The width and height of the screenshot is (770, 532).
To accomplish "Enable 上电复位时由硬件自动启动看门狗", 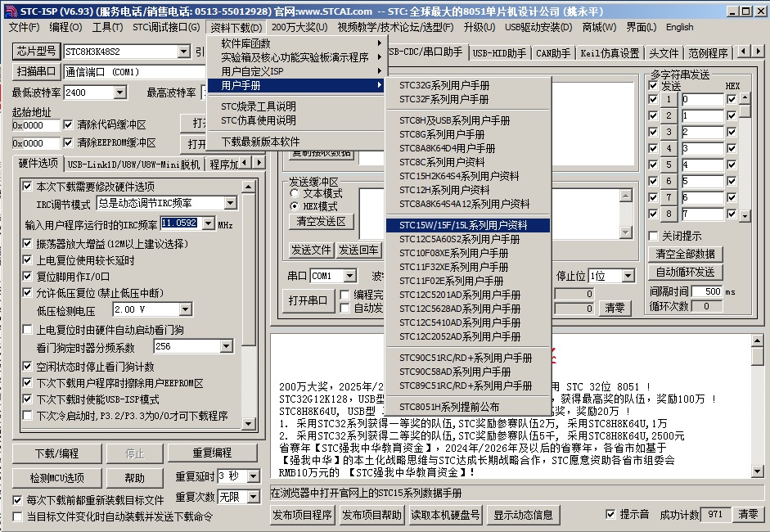I will (28, 330).
